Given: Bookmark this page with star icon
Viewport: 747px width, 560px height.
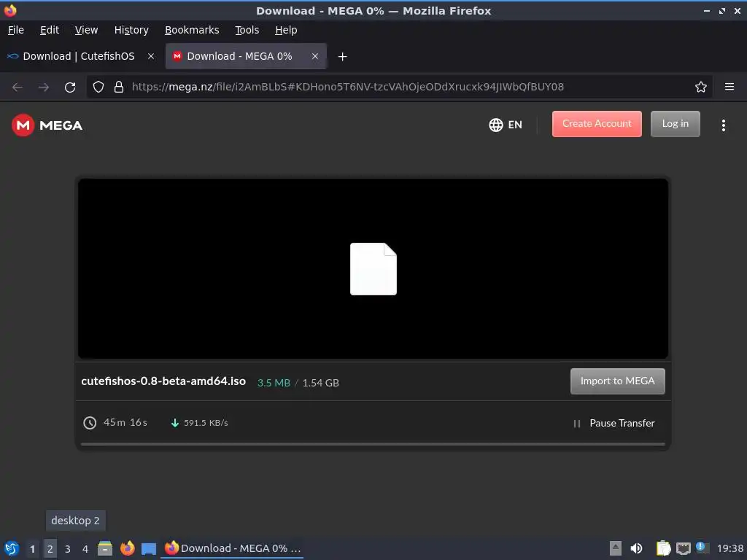Looking at the screenshot, I should [700, 87].
